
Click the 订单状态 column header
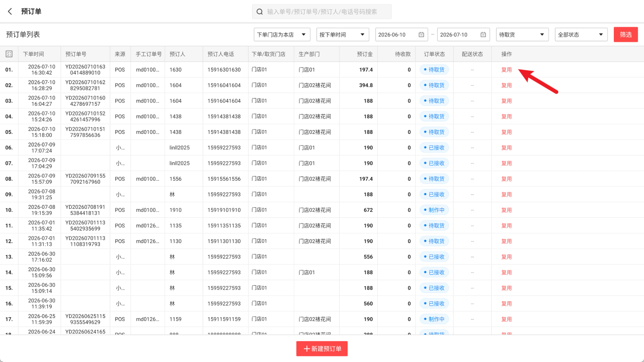pos(434,54)
